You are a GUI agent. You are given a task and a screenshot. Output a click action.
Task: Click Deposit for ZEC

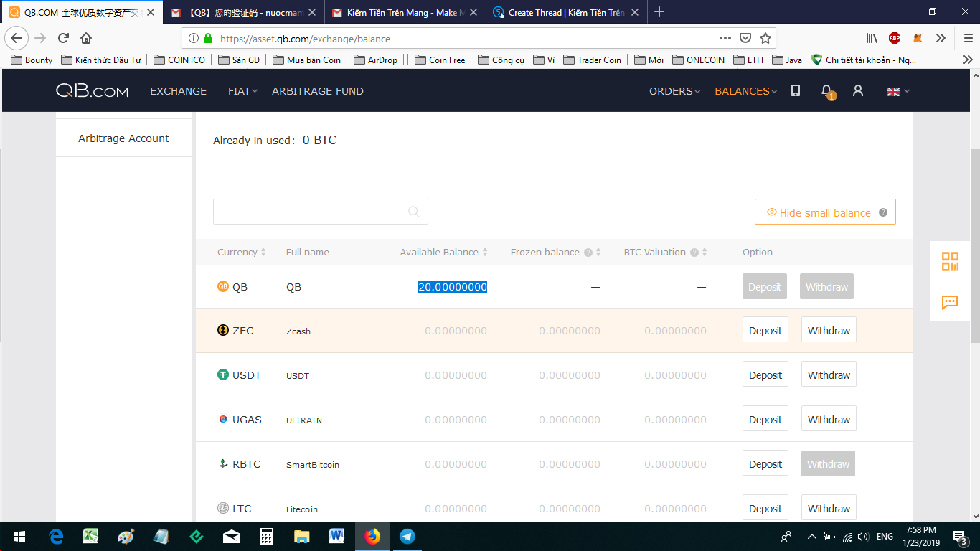(765, 330)
